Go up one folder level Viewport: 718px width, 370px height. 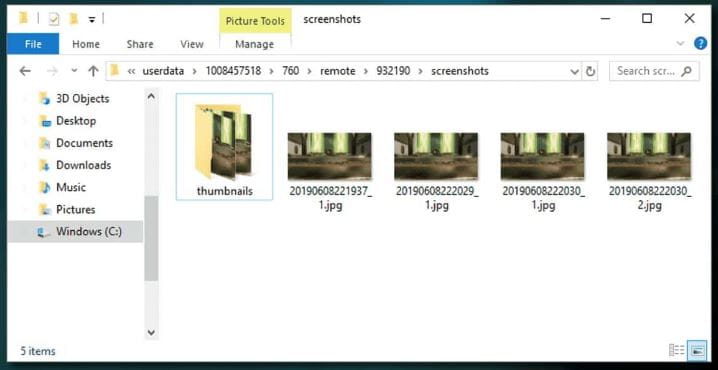point(93,71)
